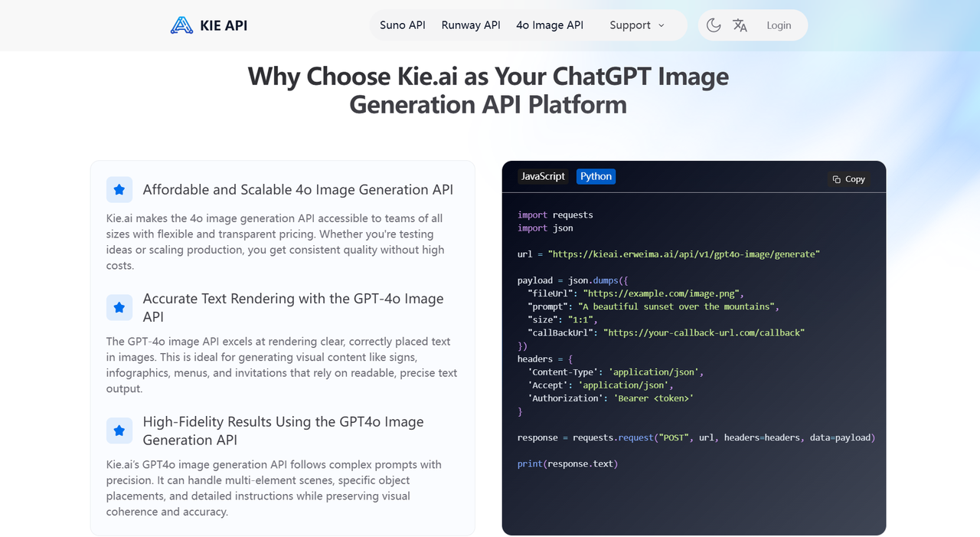This screenshot has height=537, width=980.
Task: Expand the Support dropdown chevron
Action: click(661, 25)
